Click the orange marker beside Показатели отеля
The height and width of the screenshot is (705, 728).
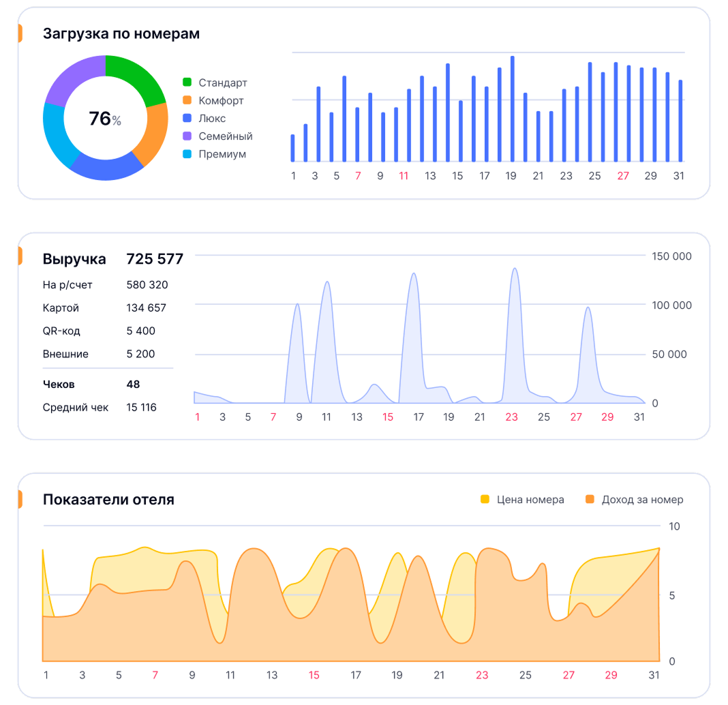click(20, 499)
